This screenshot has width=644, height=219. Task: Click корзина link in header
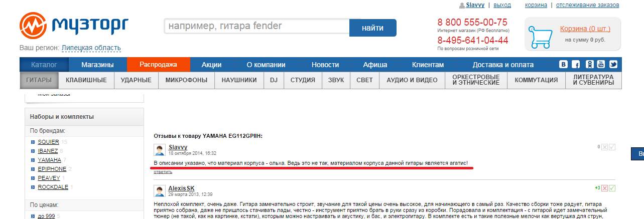[x=536, y=5]
